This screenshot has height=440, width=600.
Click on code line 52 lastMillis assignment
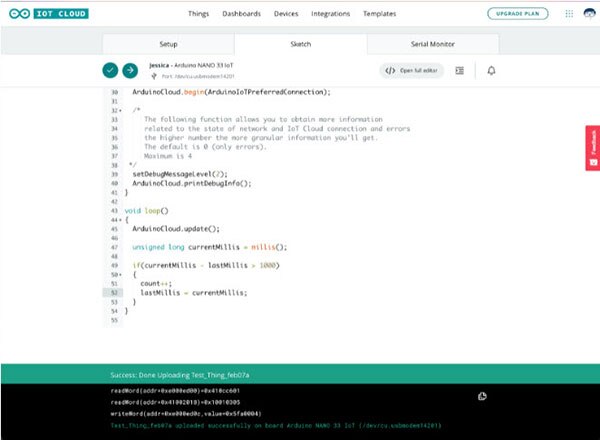[x=193, y=292]
